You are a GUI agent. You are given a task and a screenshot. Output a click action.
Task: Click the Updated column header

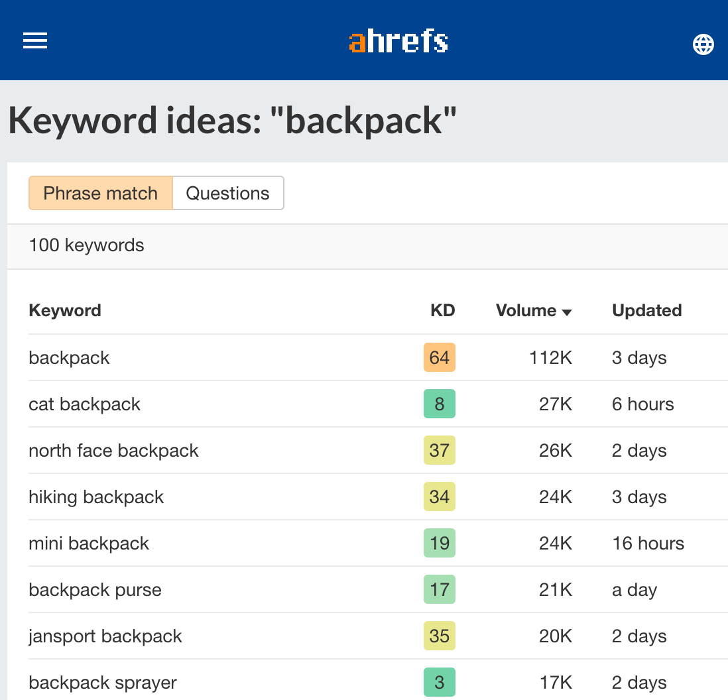click(x=646, y=311)
